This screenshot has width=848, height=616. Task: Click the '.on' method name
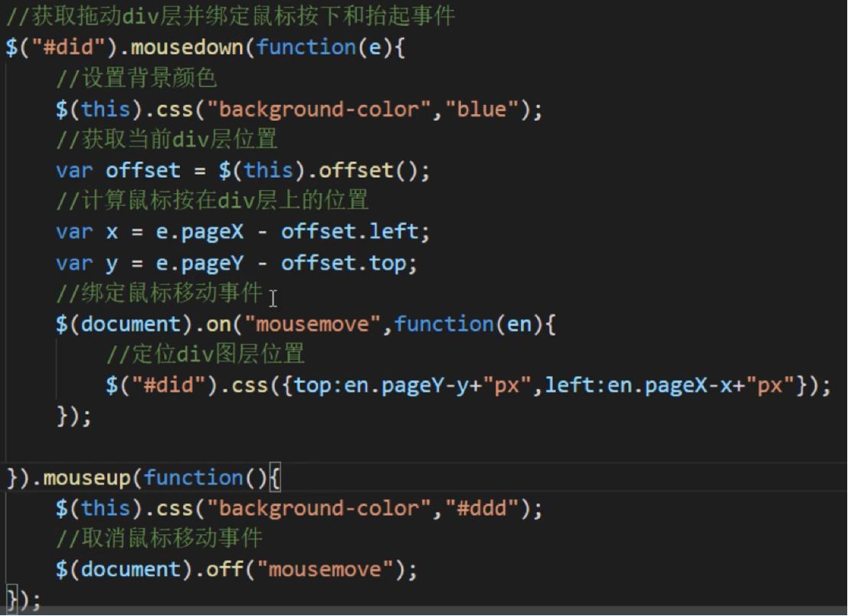pyautogui.click(x=212, y=325)
